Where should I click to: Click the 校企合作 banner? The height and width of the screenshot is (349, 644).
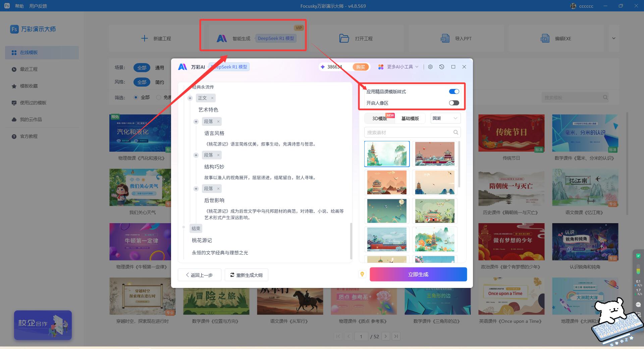43,325
